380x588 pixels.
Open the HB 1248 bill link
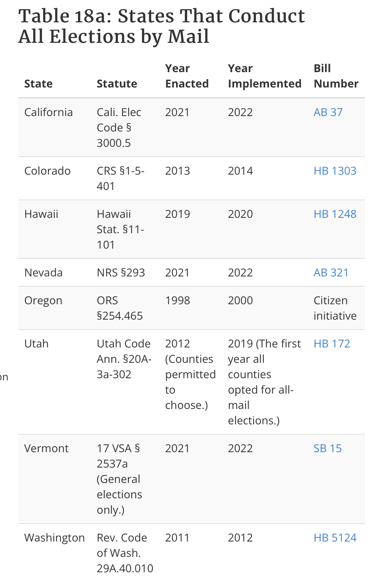pos(335,214)
